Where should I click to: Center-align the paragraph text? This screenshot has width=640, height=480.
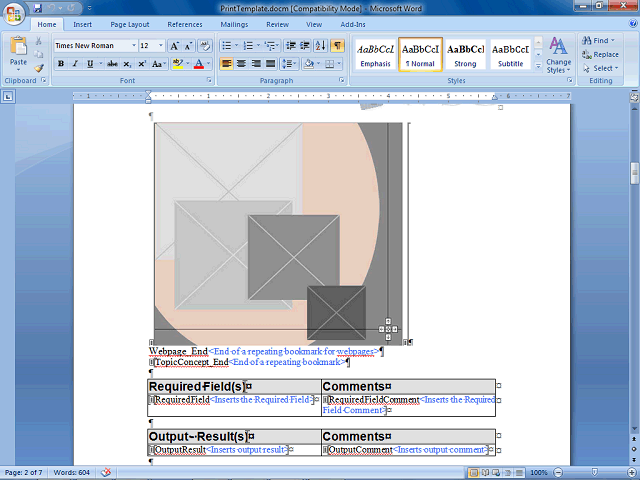(241, 64)
